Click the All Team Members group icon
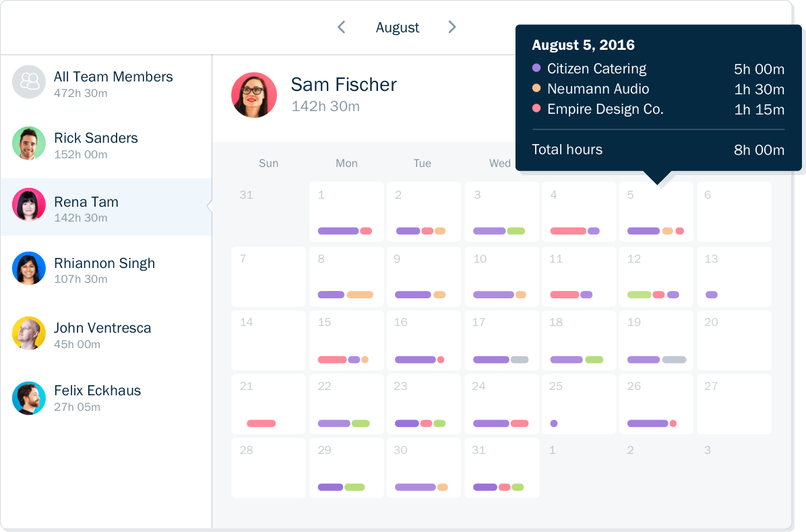806x532 pixels. pos(29,81)
